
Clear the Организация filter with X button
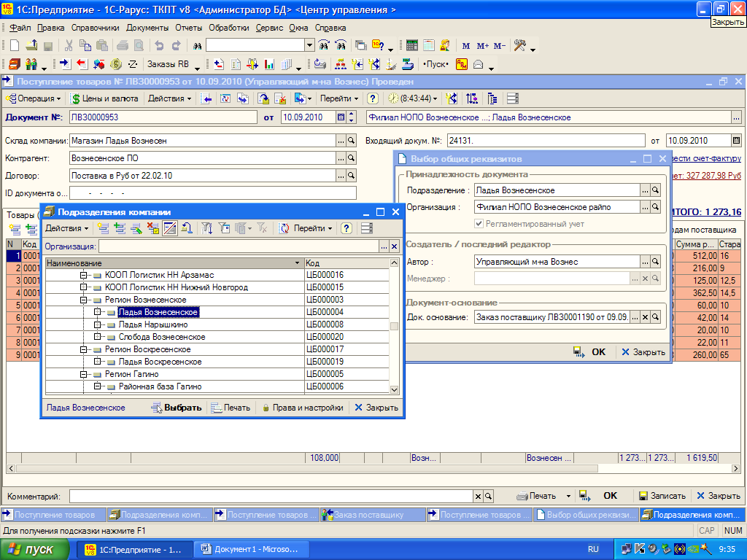click(394, 246)
